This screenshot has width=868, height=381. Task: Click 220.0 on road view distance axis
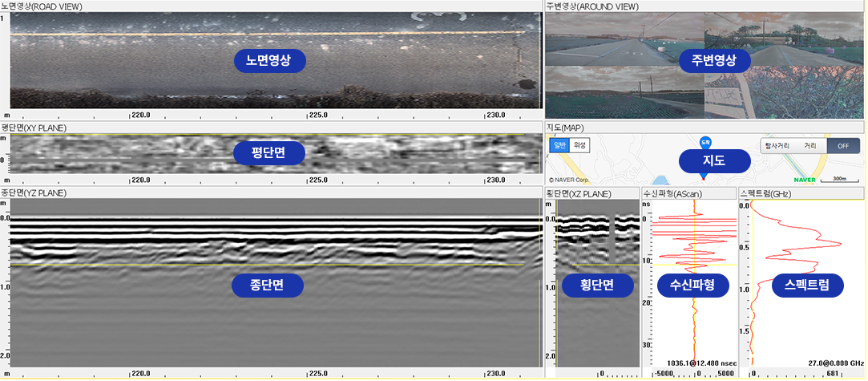pyautogui.click(x=142, y=116)
